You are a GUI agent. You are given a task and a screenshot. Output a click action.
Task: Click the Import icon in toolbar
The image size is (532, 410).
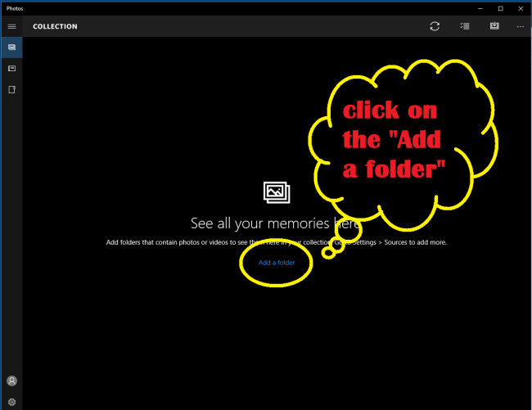pos(494,25)
